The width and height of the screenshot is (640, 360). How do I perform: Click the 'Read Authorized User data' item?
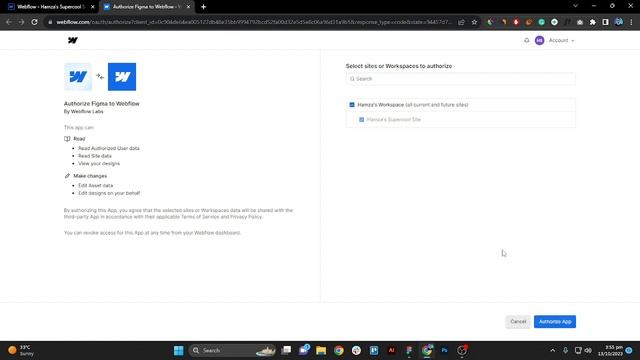[109, 148]
